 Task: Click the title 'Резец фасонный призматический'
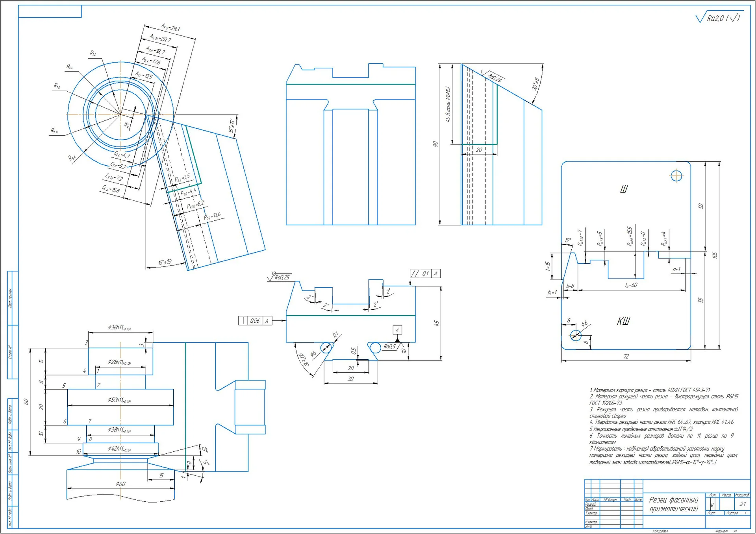click(x=674, y=504)
